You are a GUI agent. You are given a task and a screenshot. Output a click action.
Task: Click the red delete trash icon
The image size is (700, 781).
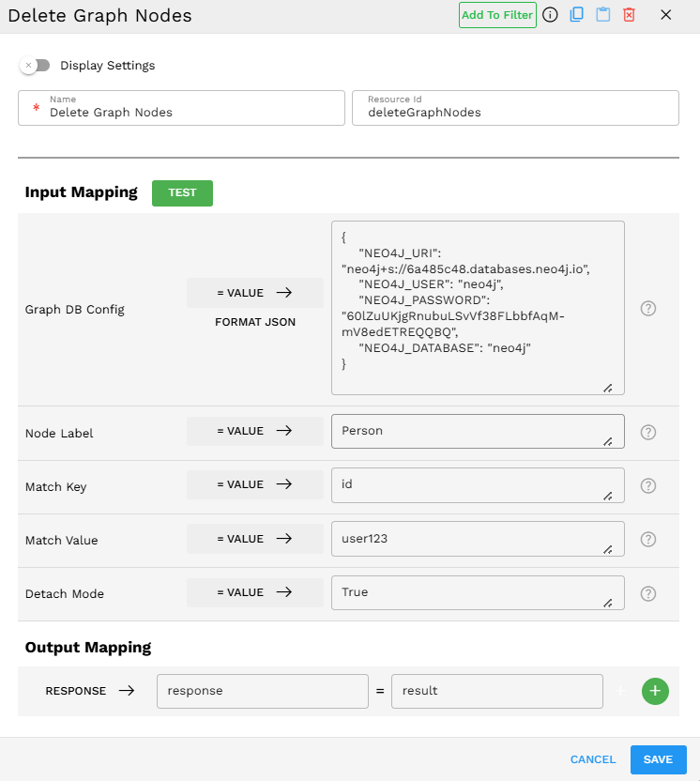click(x=630, y=15)
